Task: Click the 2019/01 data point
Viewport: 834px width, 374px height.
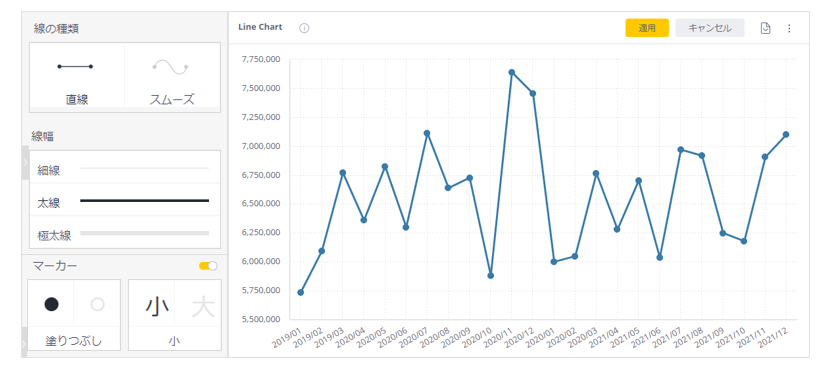Action: (x=301, y=292)
